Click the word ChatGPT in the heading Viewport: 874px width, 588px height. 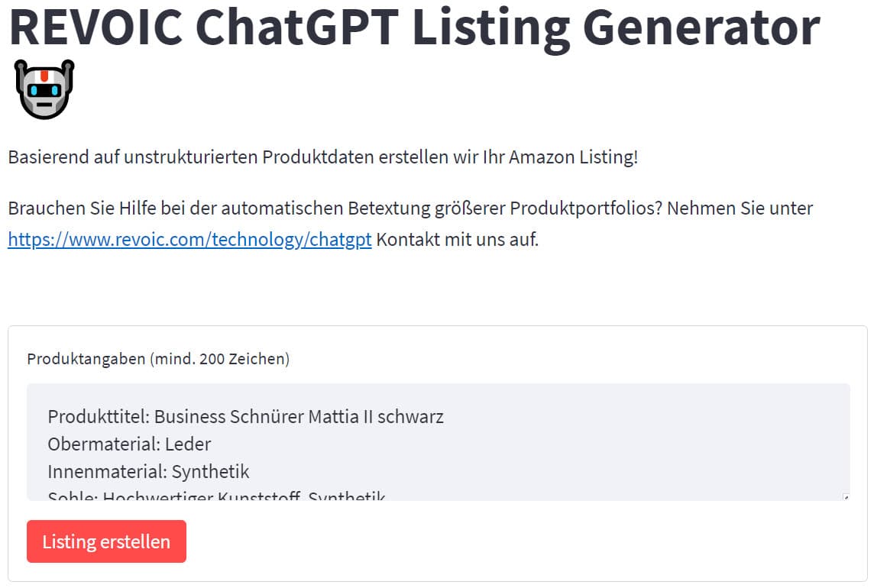[298, 27]
